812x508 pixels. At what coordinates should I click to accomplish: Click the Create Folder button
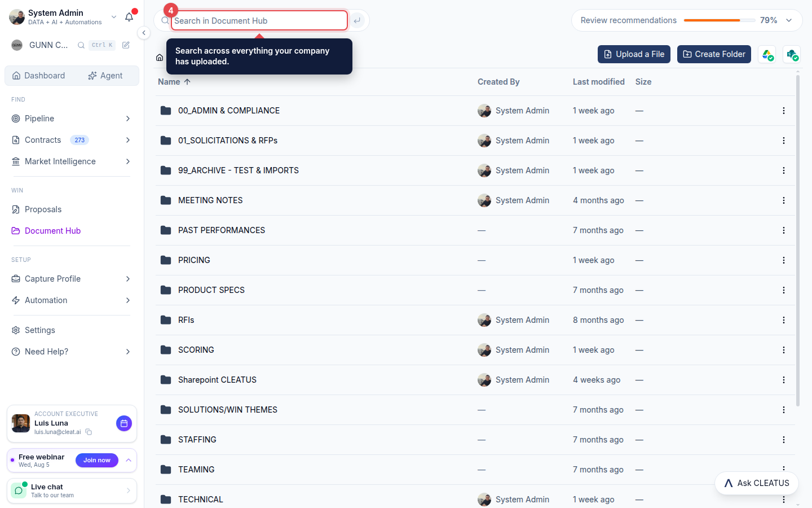[714, 54]
